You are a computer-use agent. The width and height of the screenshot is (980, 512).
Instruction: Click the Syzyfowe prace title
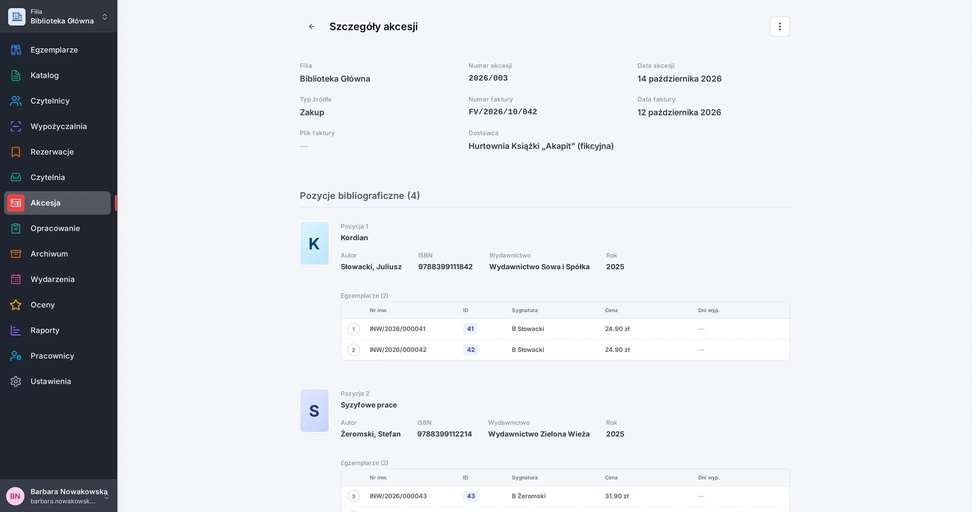(369, 405)
